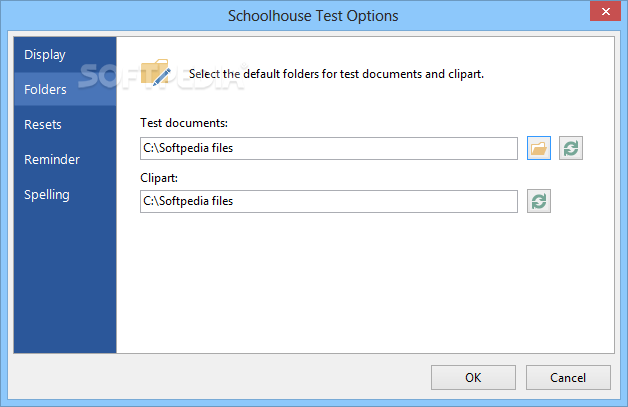The image size is (628, 407).
Task: Click the folder with pencil header icon
Action: (155, 72)
